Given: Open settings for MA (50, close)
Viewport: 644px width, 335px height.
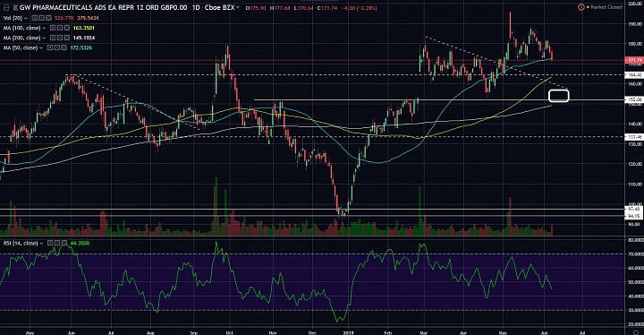Looking at the screenshot, I should tap(56, 47).
